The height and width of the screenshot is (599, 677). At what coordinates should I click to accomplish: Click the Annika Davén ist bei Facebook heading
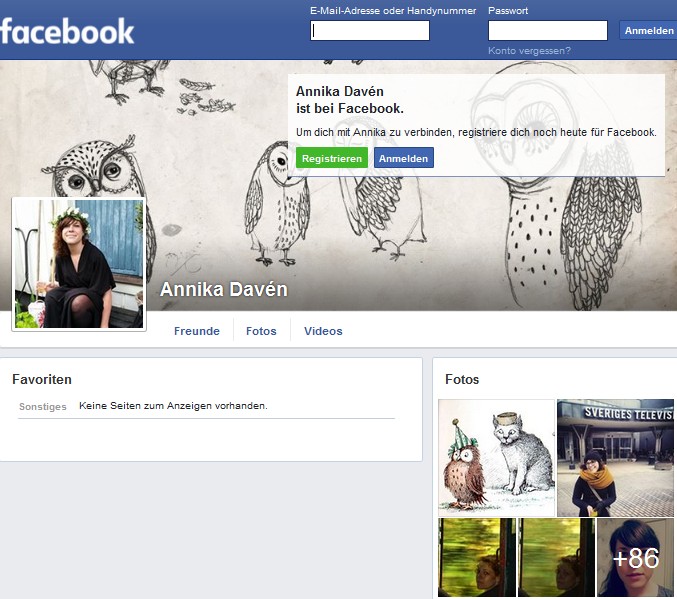tap(350, 100)
